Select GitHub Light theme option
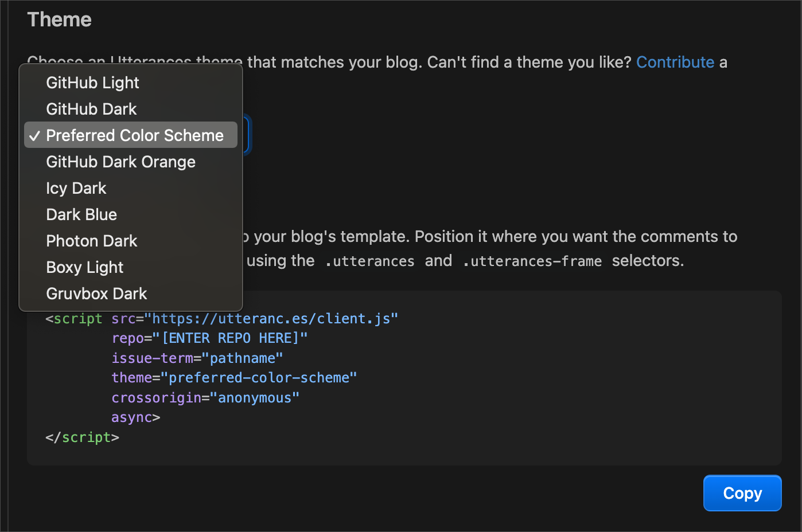 point(131,83)
